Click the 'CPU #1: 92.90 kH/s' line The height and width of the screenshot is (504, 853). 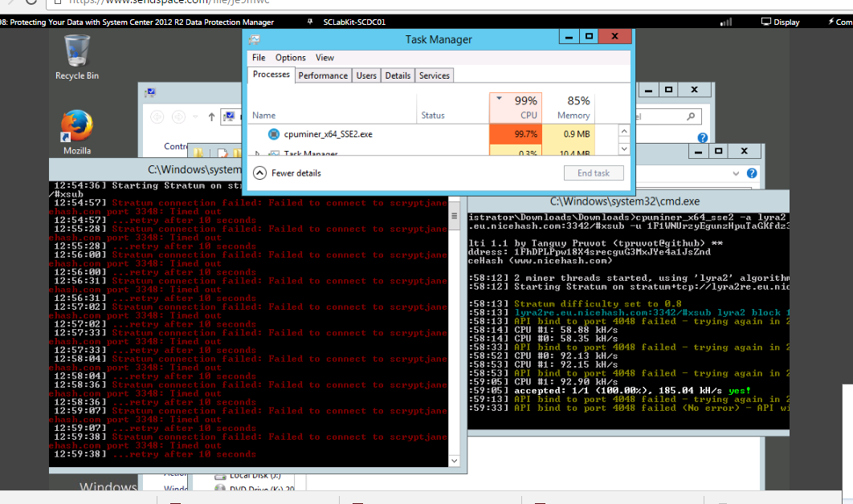(x=544, y=382)
